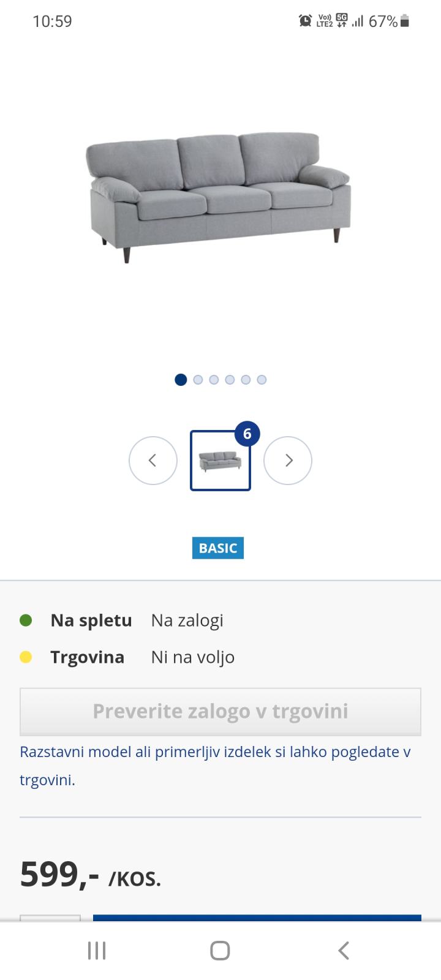The image size is (441, 980).
Task: Jump to fourth carousel image dot
Action: click(230, 380)
